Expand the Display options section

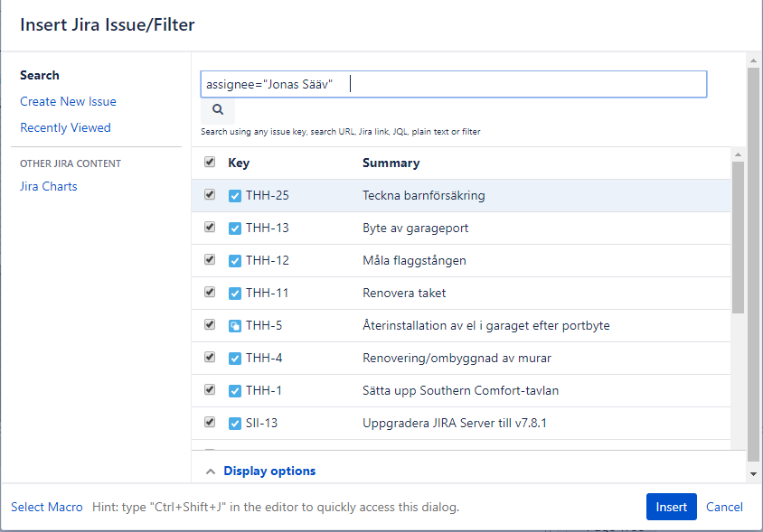point(269,471)
